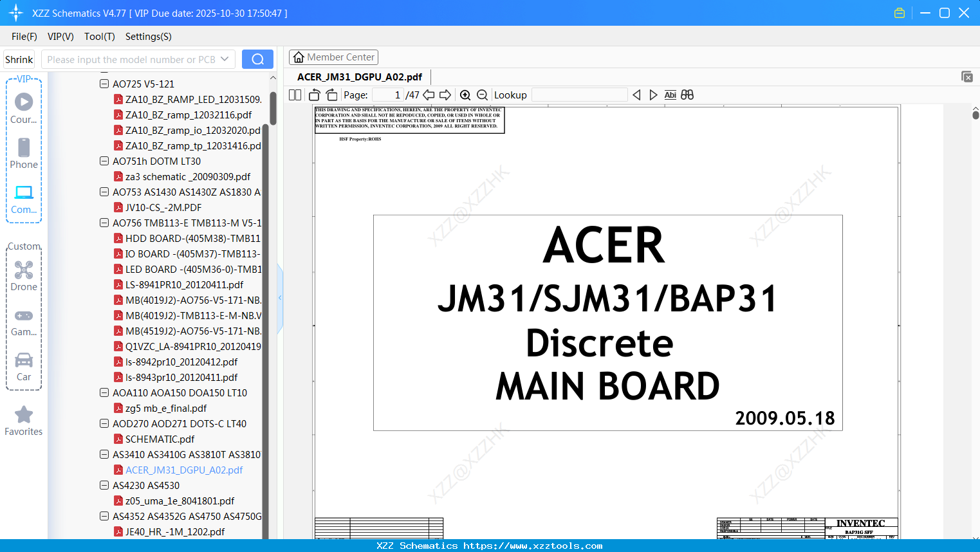Close the document panel with the top-right icon
The width and height of the screenshot is (980, 552).
click(x=967, y=77)
